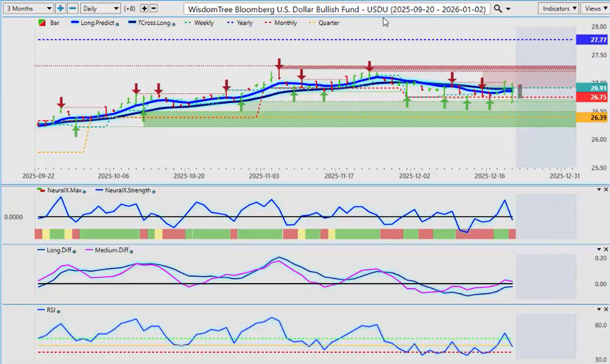Viewport: 610px width, 364px height.
Task: Click the black plus forecast increment button
Action: pyautogui.click(x=144, y=9)
